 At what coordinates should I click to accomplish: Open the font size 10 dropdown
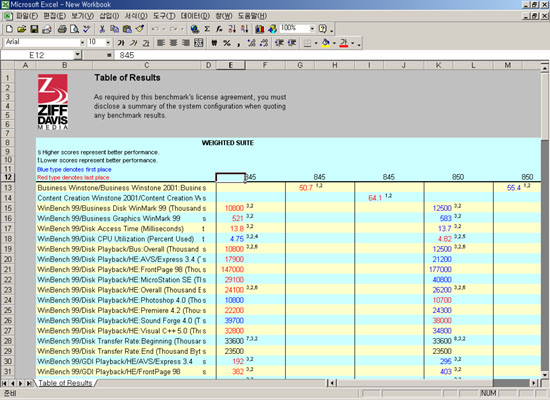(x=108, y=42)
